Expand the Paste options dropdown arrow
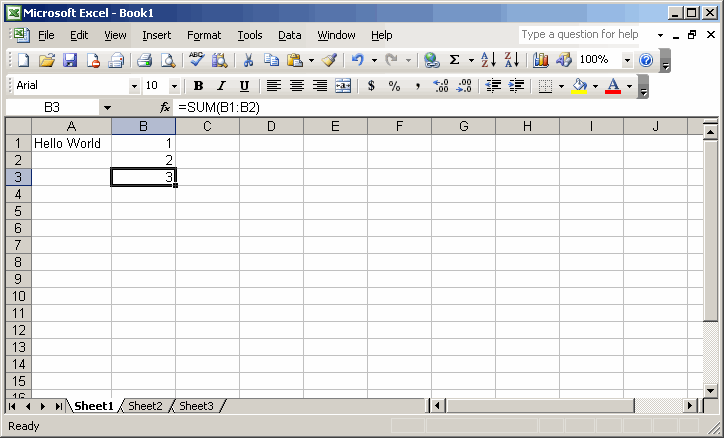This screenshot has height=438, width=724. (311, 60)
